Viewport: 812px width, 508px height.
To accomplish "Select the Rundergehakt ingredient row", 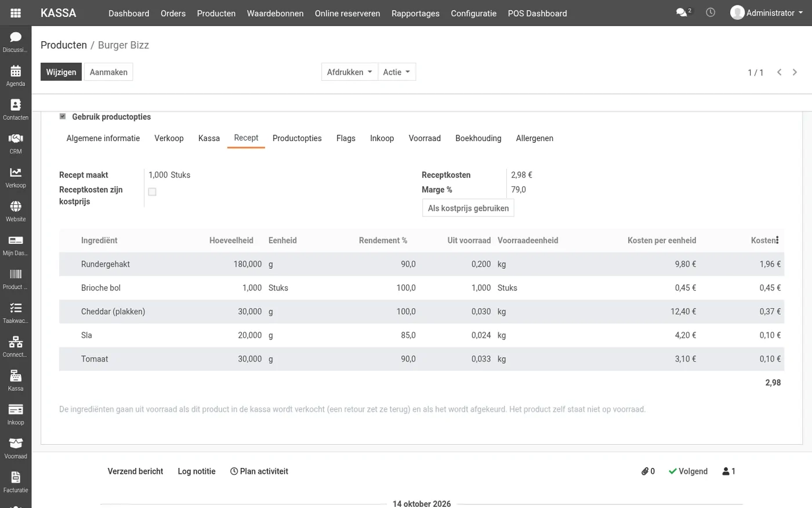I will 422,264.
